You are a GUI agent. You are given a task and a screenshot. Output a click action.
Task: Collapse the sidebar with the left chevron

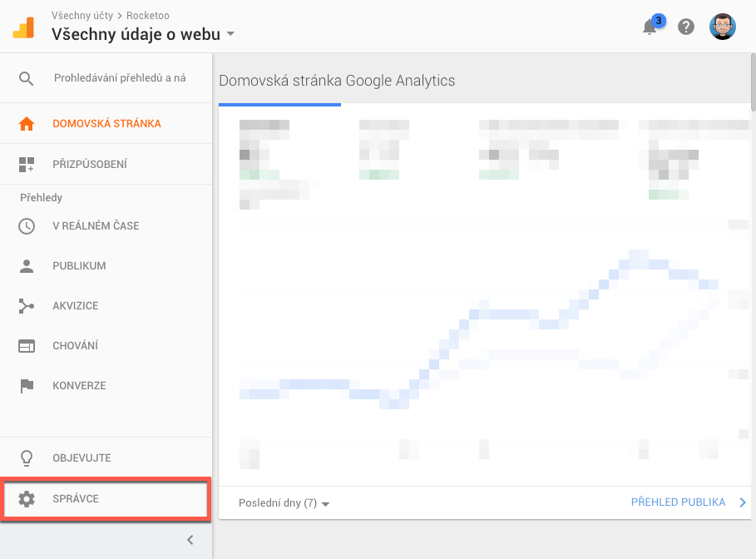pos(190,540)
